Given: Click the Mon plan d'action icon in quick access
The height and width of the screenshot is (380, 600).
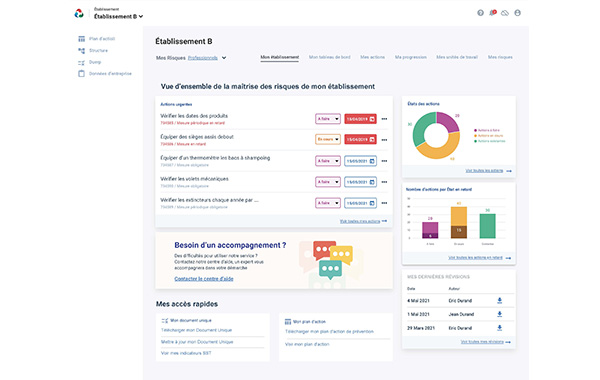Looking at the screenshot, I should pyautogui.click(x=288, y=322).
